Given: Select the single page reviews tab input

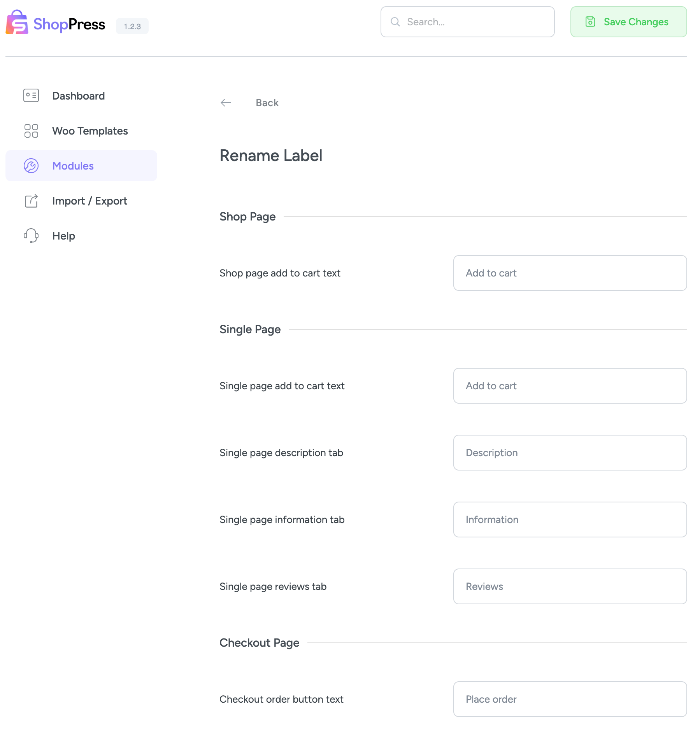Looking at the screenshot, I should click(x=570, y=586).
